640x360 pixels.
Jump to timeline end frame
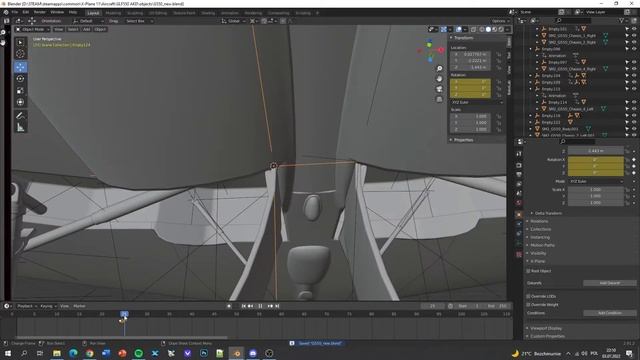[277, 306]
